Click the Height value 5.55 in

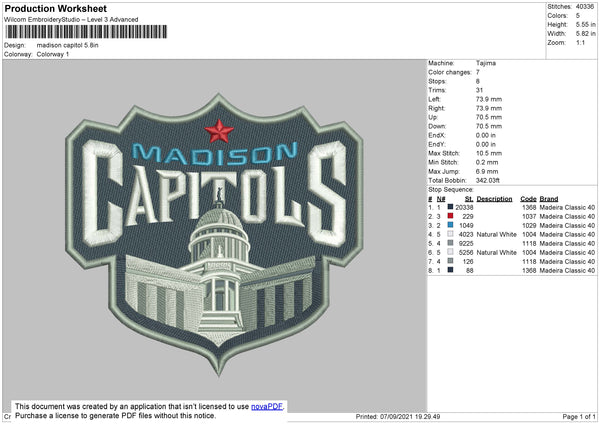pyautogui.click(x=585, y=24)
